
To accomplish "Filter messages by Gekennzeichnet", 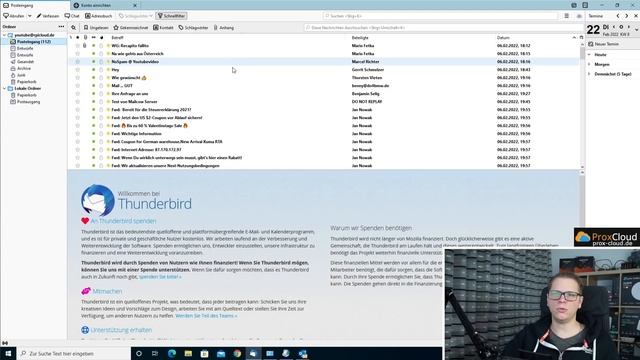I will [x=131, y=28].
